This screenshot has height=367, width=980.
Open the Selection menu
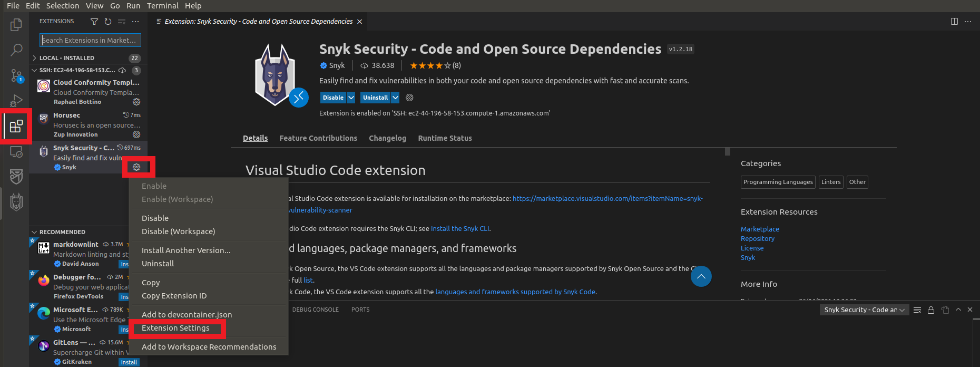coord(63,6)
